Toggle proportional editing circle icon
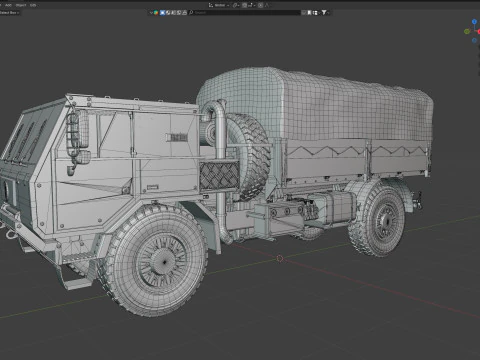 [x=260, y=5]
